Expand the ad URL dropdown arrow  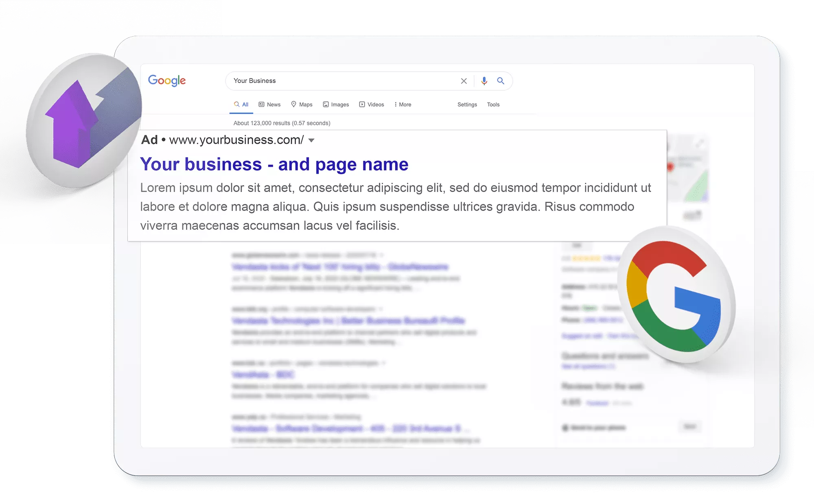(x=311, y=140)
